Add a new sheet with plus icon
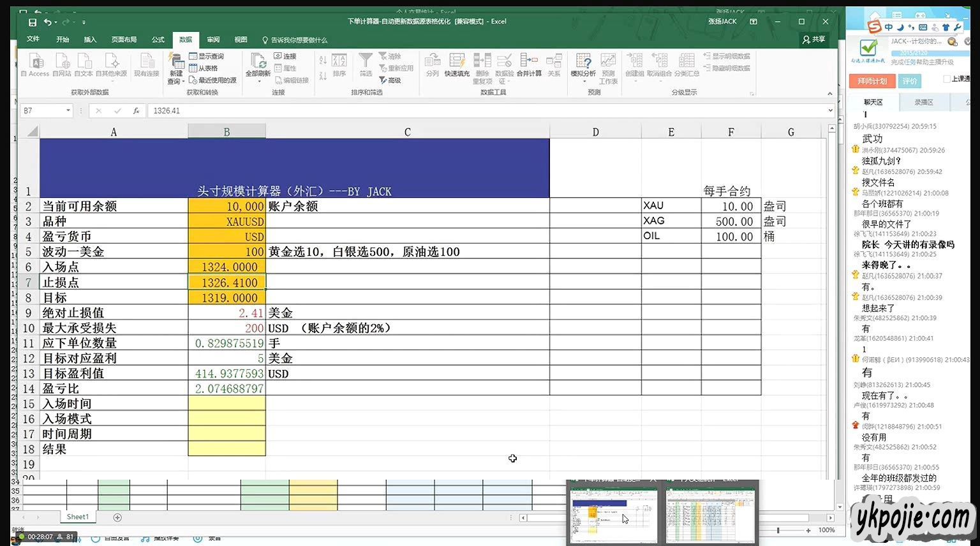This screenshot has height=546, width=980. pyautogui.click(x=117, y=517)
